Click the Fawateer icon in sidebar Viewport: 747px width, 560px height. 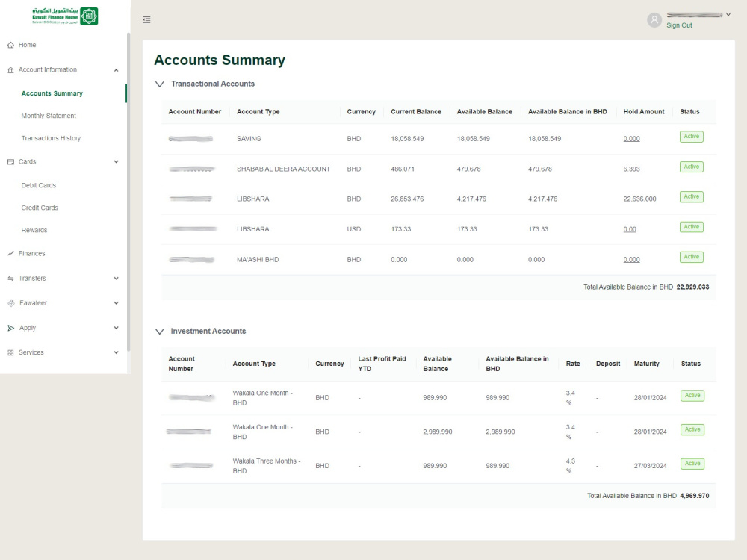[x=11, y=303]
